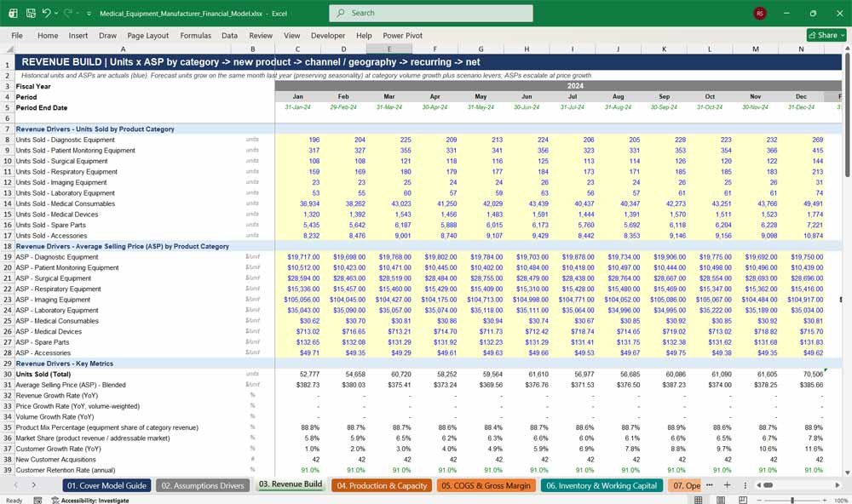
Task: Open the Draw ribbon tab
Action: (107, 35)
